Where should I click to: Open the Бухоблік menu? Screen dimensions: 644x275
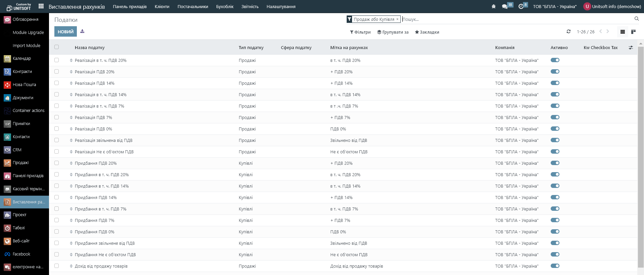click(x=225, y=7)
